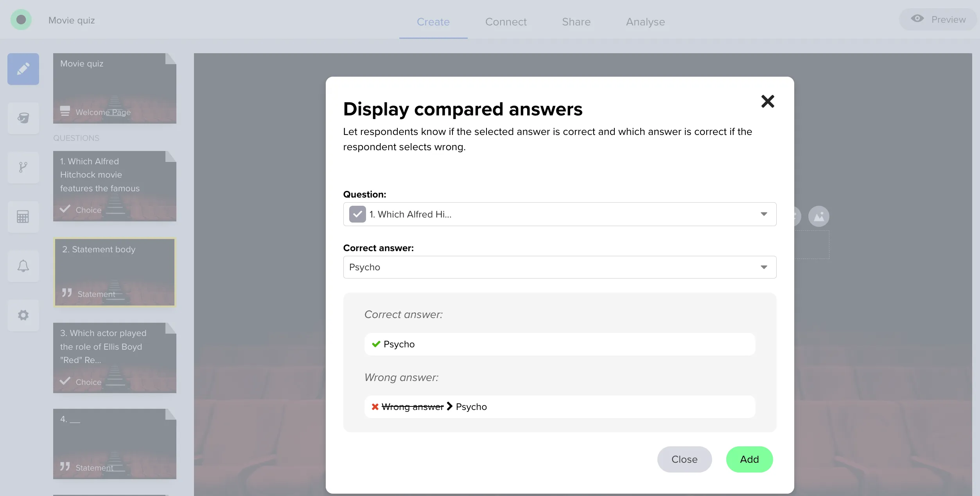Open the Analyse tab

coord(645,22)
